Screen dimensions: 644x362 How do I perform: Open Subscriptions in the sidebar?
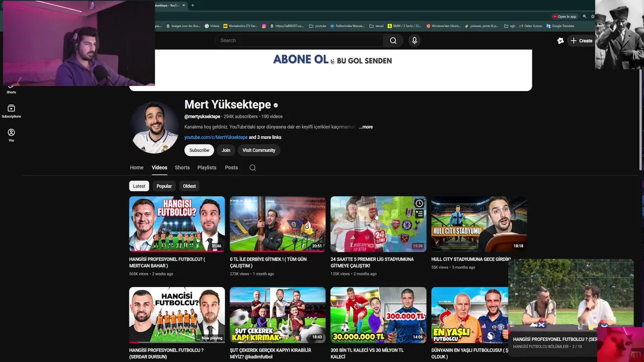tap(11, 111)
